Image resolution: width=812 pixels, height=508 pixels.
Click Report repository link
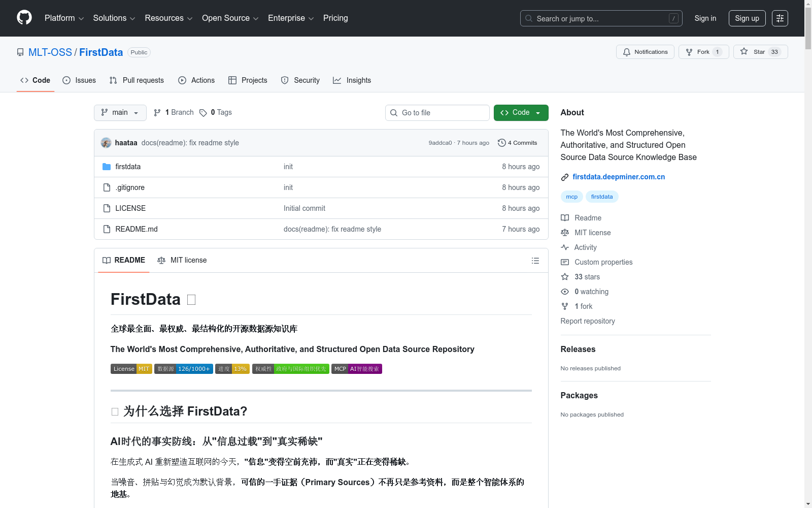[588, 321]
